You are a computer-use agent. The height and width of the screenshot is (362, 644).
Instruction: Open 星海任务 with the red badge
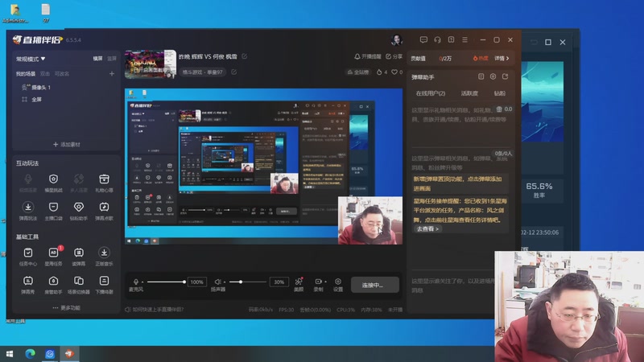click(53, 256)
